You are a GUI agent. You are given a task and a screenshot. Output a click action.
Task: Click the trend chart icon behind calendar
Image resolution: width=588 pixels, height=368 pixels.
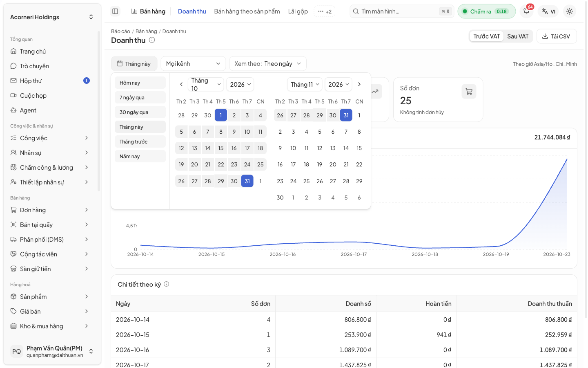(375, 92)
